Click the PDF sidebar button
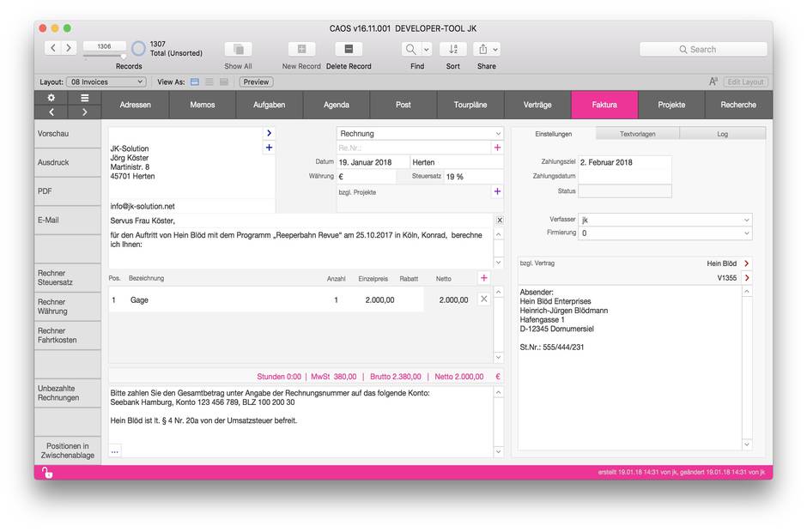 [68, 191]
